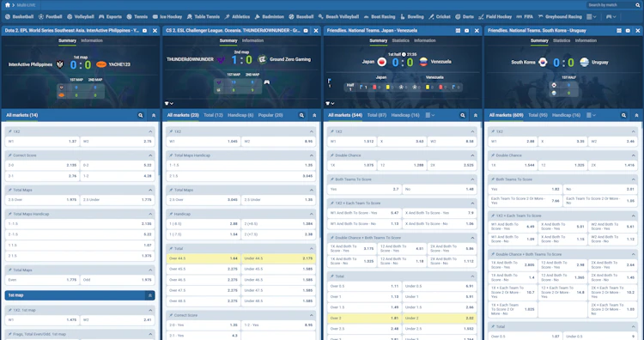644x340 pixels.
Task: Select 2.5 Over at 1.975 in Dota 2 panel
Action: click(42, 199)
